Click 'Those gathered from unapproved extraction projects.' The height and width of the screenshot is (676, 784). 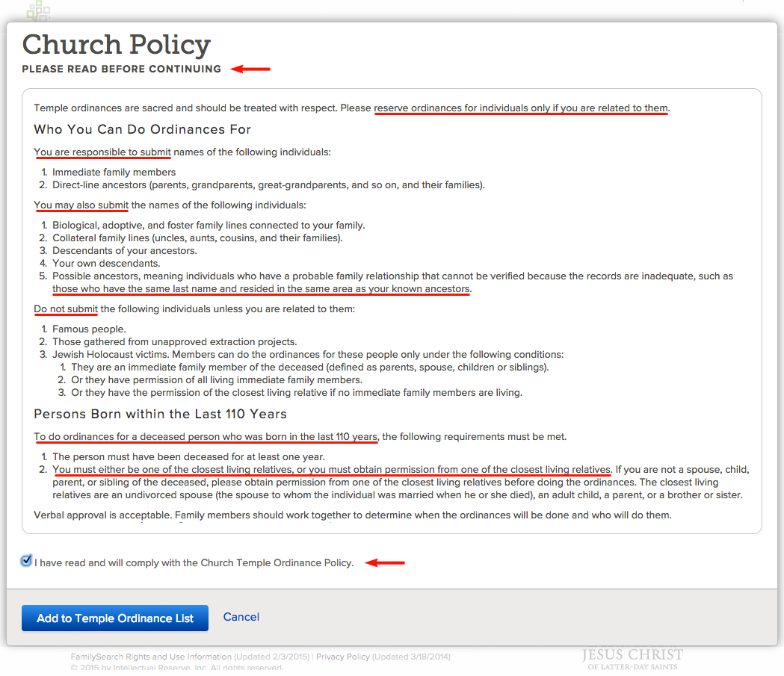[174, 342]
